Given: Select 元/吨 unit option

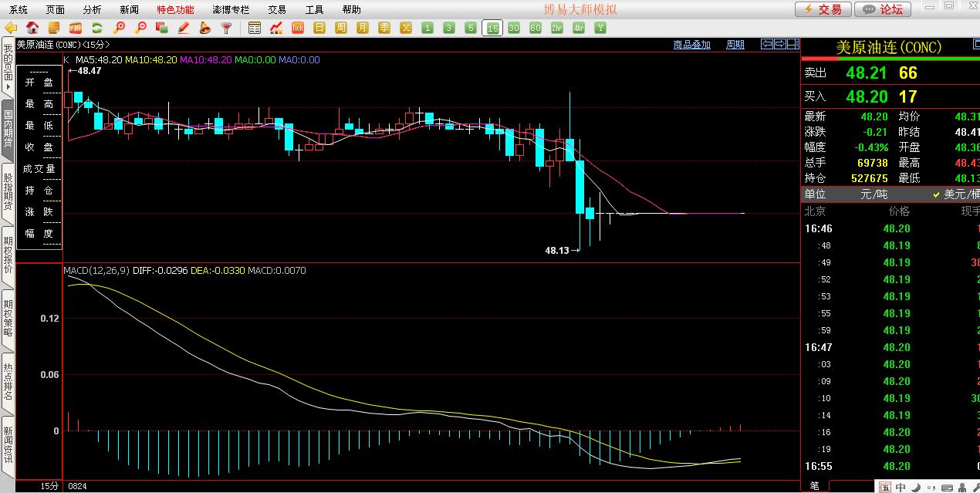Looking at the screenshot, I should (875, 194).
